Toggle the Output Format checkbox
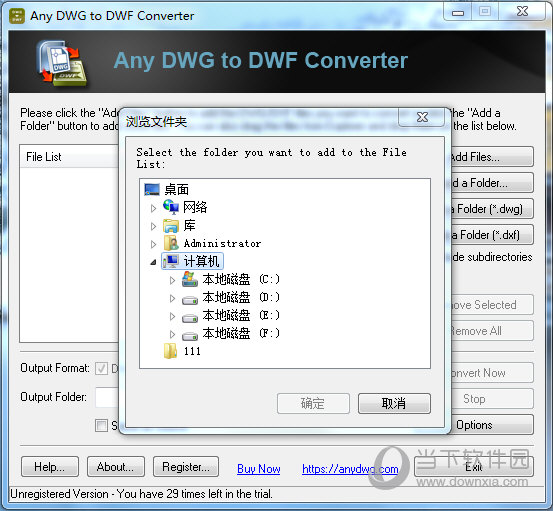 (x=101, y=369)
